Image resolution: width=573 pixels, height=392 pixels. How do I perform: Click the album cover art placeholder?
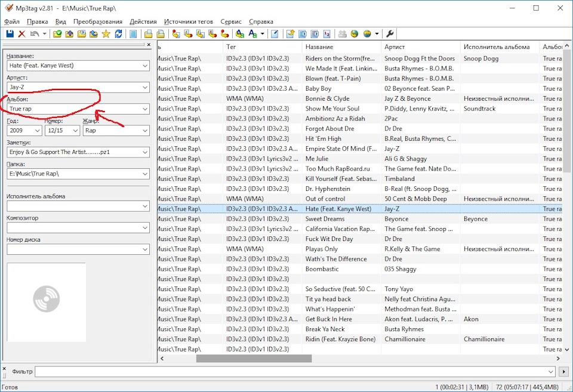(x=47, y=302)
